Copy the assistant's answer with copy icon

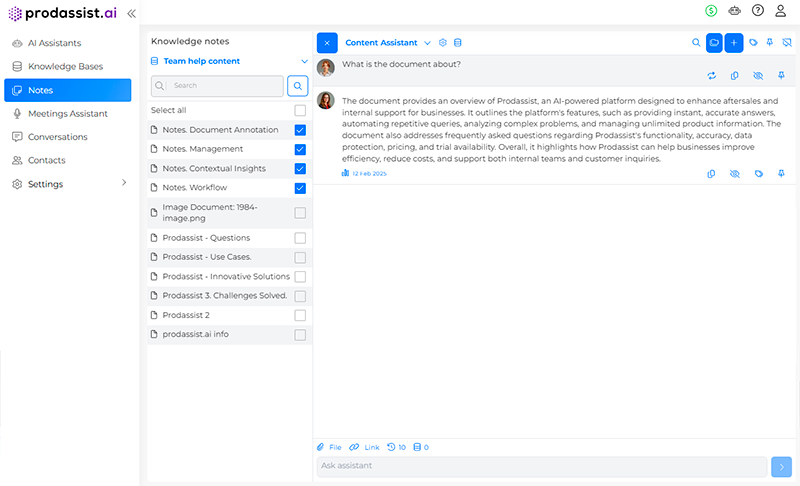tap(711, 173)
